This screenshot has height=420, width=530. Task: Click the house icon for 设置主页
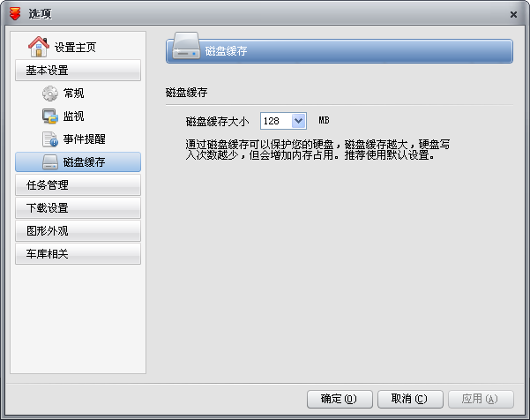click(39, 47)
